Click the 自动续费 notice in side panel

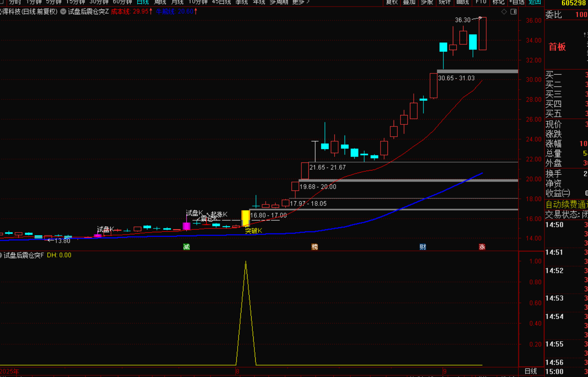point(566,204)
